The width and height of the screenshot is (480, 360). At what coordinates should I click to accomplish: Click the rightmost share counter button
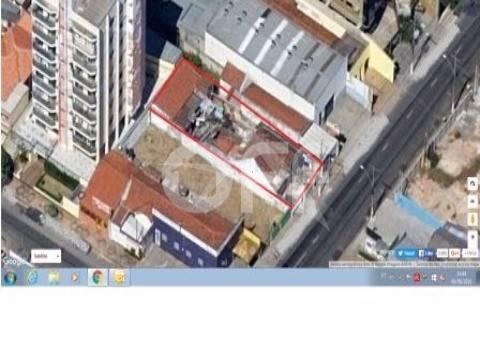click(x=470, y=253)
